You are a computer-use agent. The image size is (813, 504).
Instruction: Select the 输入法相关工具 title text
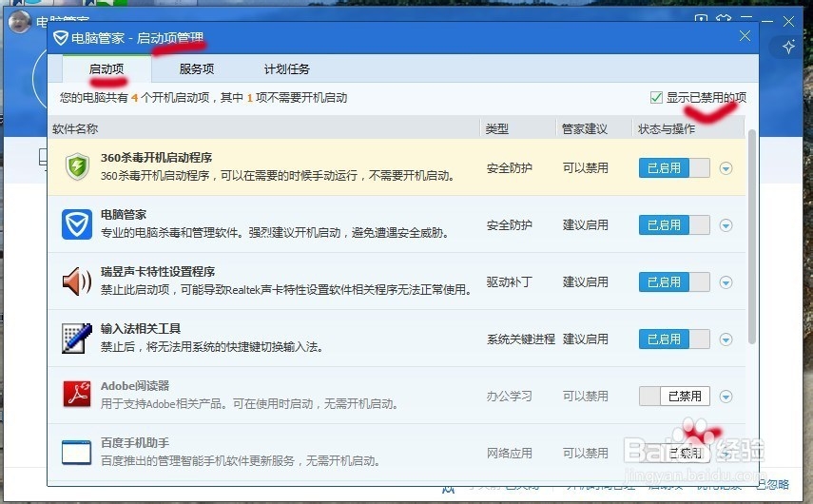[141, 328]
